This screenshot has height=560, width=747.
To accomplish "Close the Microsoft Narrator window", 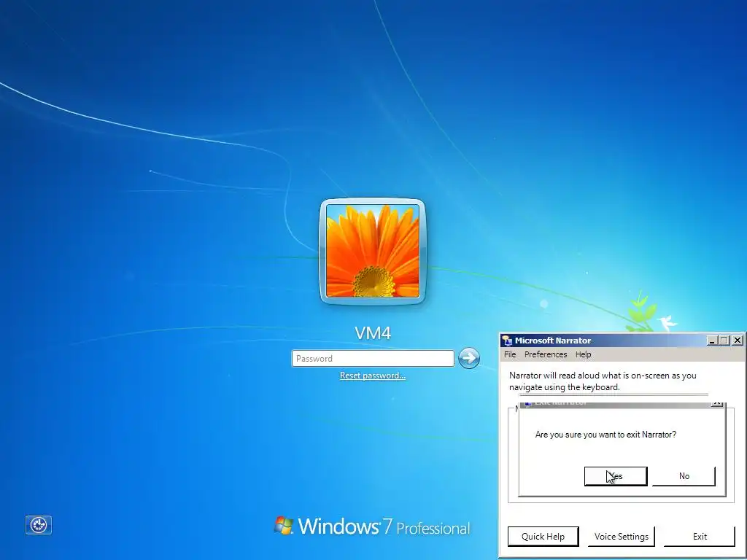I will [x=737, y=341].
